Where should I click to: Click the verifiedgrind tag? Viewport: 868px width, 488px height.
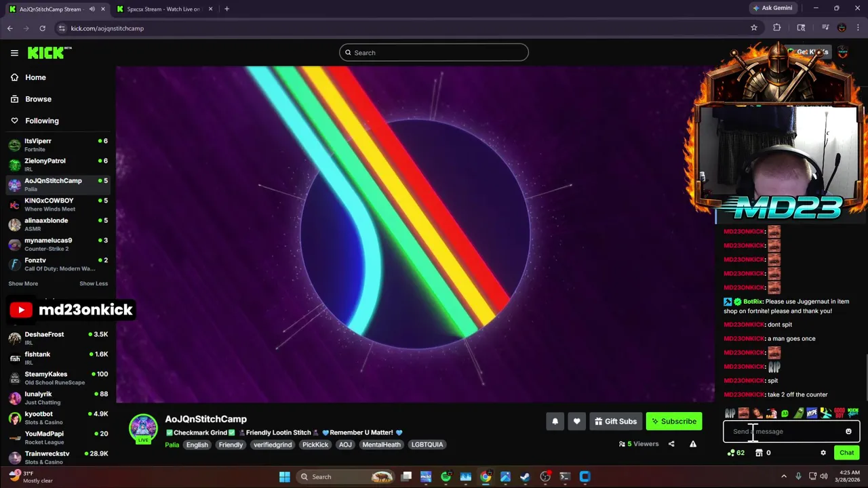273,445
